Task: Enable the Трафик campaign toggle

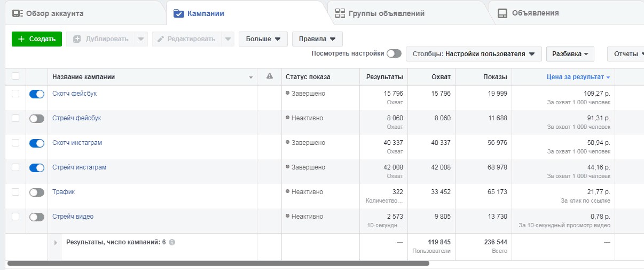Action: [37, 192]
